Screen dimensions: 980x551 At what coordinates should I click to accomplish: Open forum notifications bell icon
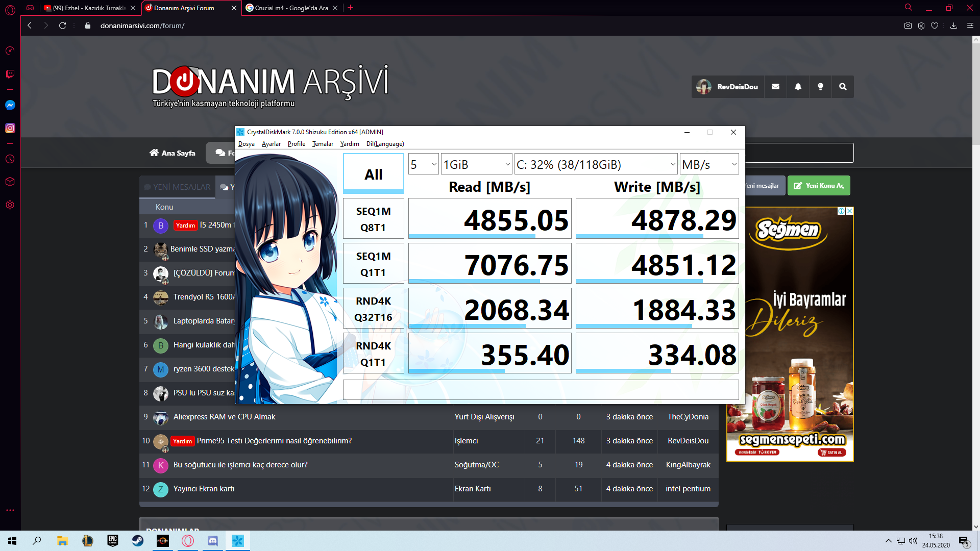[798, 87]
